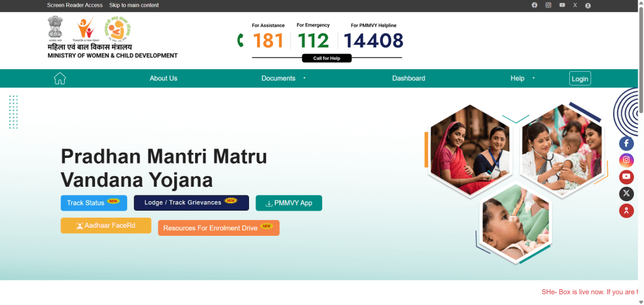
Task: Open the Dashboard menu item
Action: (409, 79)
